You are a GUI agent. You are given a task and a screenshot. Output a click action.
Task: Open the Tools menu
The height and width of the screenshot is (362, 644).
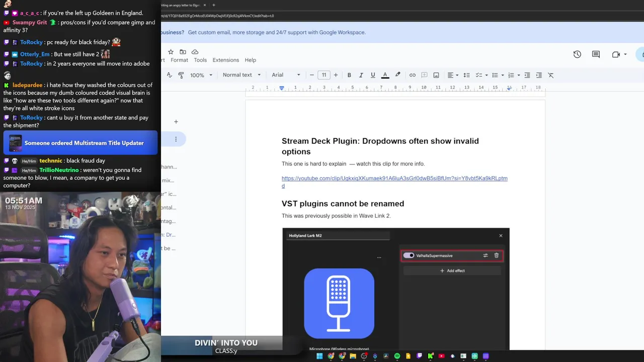[200, 60]
